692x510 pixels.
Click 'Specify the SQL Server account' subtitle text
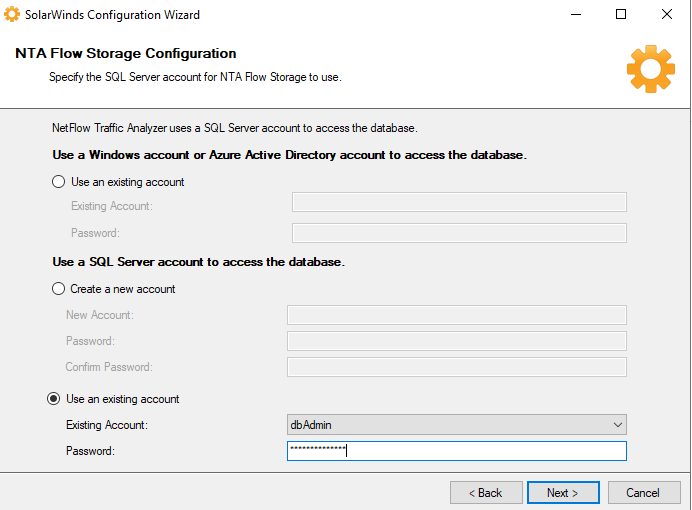coord(195,77)
